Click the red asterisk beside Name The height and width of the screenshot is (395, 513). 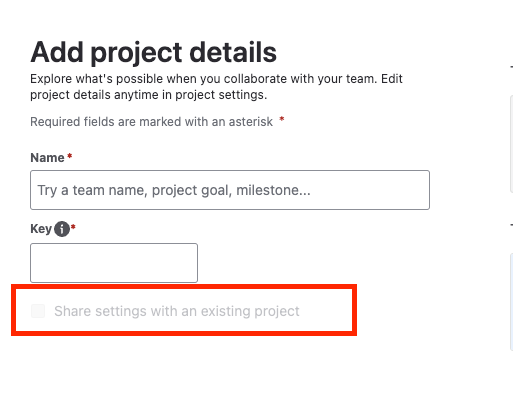[70, 156]
